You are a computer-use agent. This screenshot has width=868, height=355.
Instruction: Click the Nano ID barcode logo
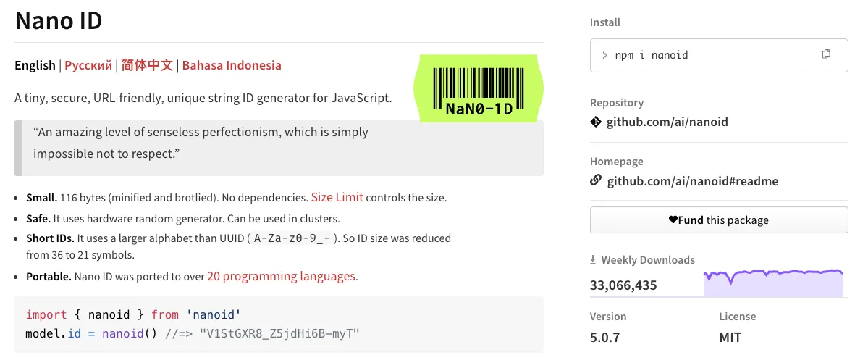coord(479,88)
